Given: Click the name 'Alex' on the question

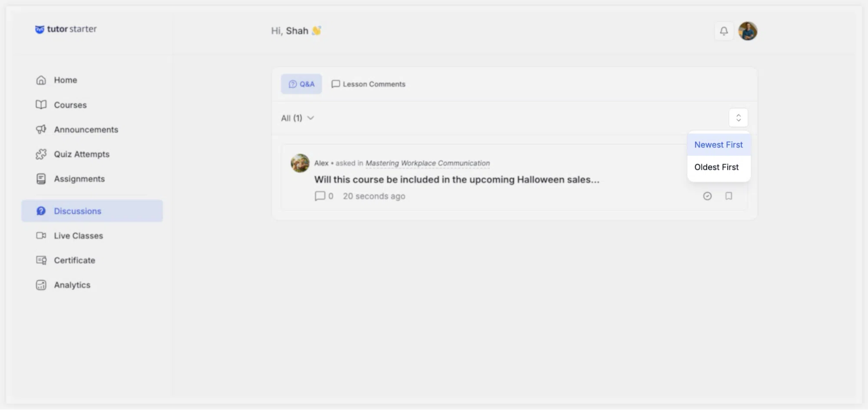Looking at the screenshot, I should click(321, 163).
